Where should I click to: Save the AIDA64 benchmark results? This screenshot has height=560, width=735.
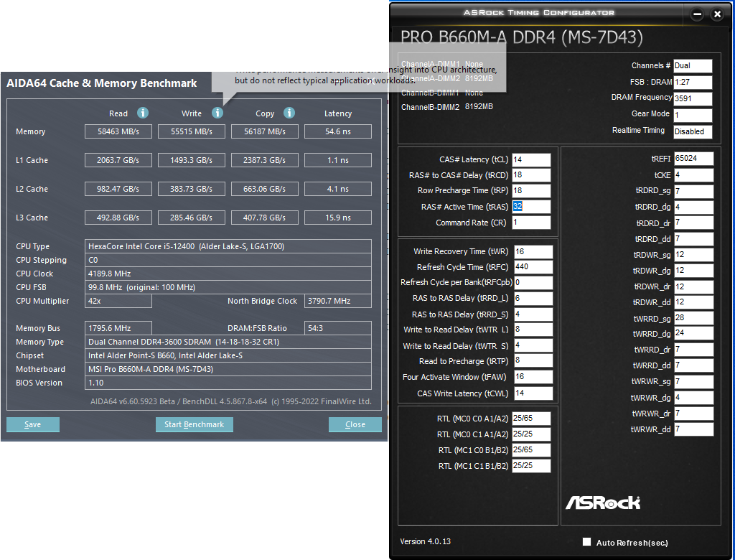coord(33,424)
